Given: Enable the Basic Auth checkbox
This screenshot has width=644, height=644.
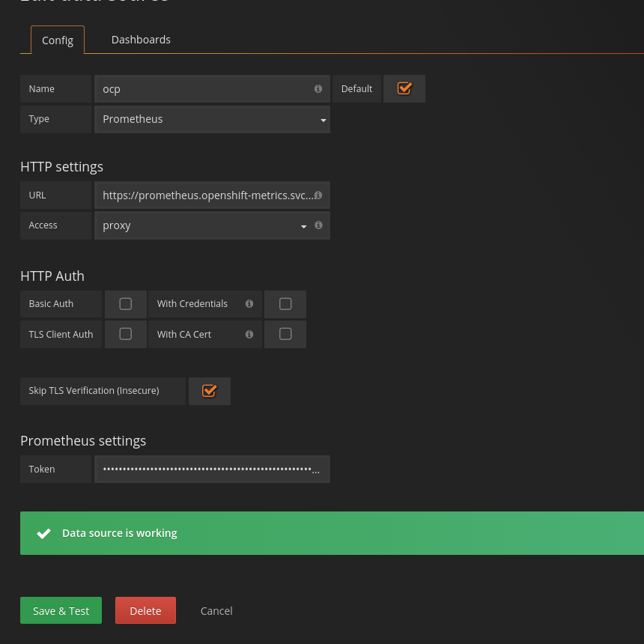Looking at the screenshot, I should (126, 304).
